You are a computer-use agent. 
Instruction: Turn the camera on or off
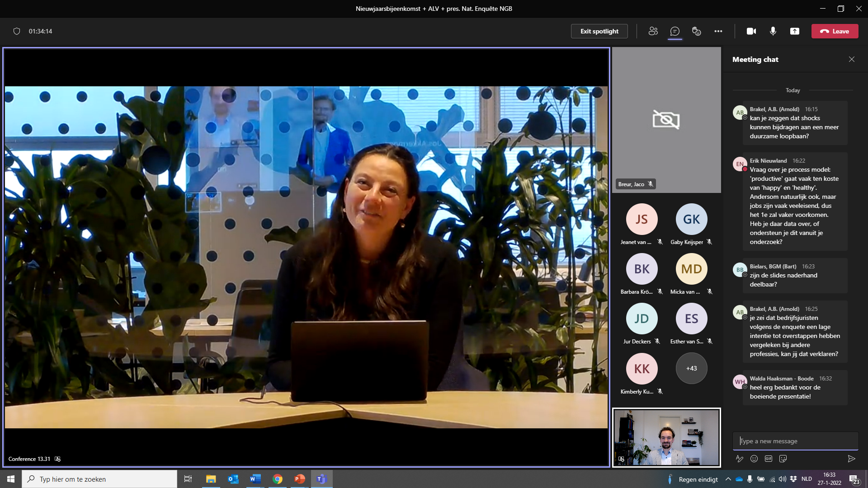(x=751, y=31)
